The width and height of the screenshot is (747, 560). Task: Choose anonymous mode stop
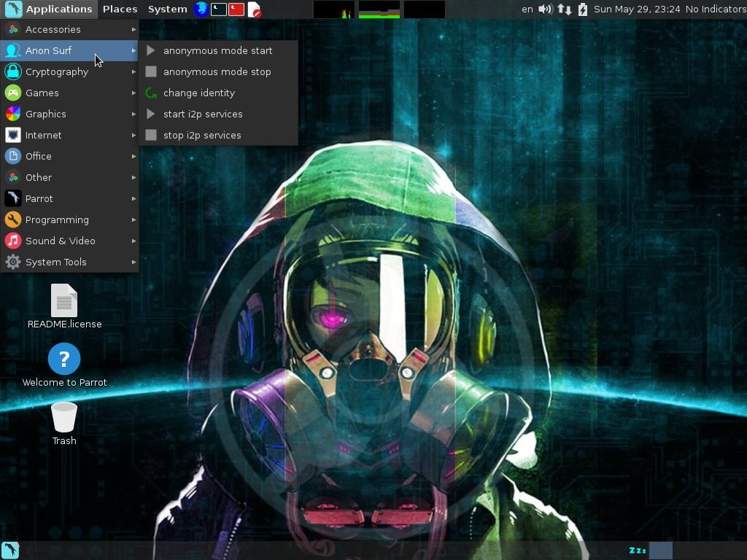[219, 72]
